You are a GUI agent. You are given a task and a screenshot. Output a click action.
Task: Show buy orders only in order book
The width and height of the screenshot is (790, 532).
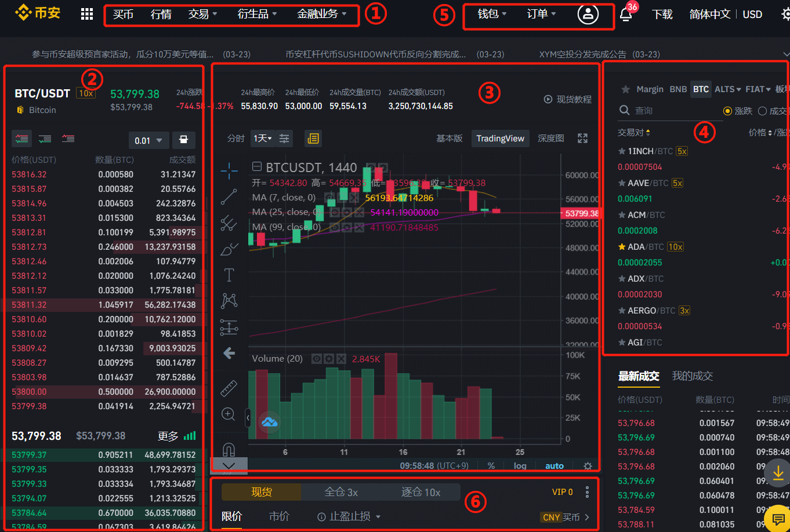(45, 139)
